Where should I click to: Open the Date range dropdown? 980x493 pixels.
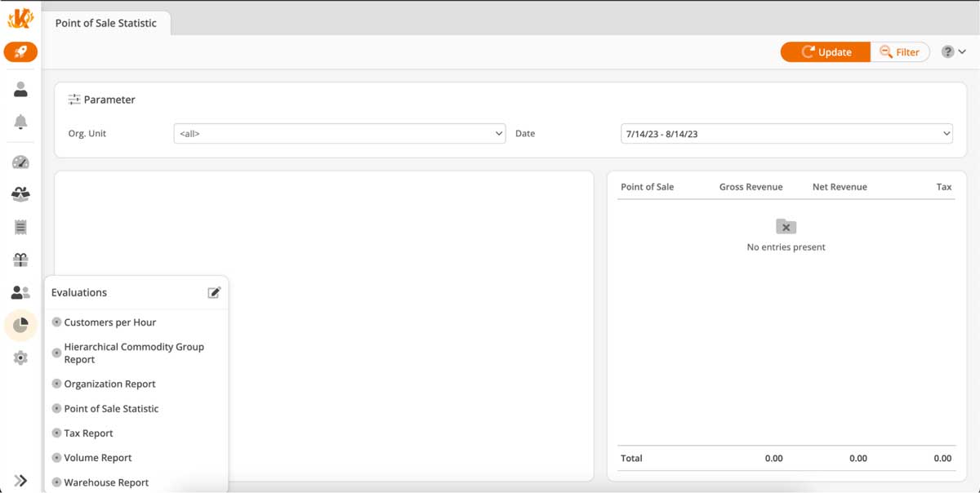click(x=786, y=133)
